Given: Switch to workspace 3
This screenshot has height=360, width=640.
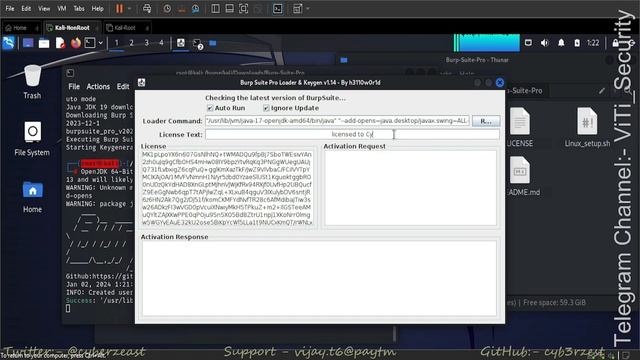Looking at the screenshot, I should pyautogui.click(x=147, y=43).
